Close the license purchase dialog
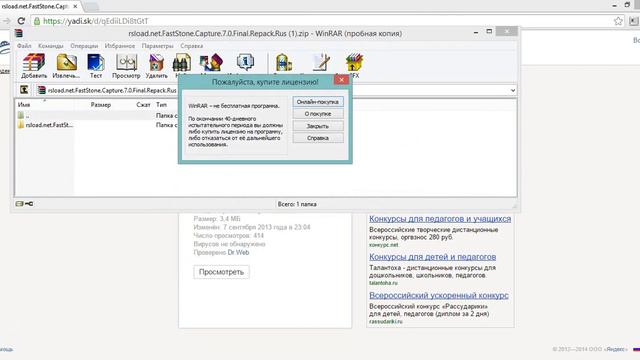Screen dimensions: 640x360 coord(341,80)
